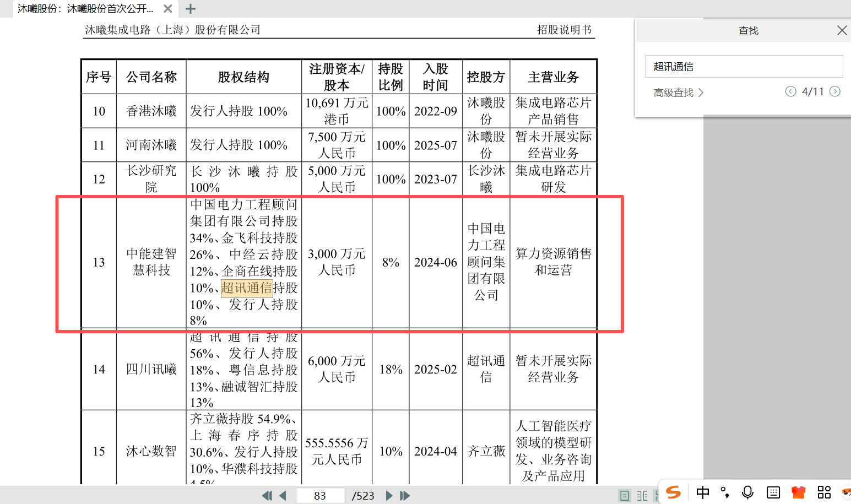The image size is (851, 504).
Task: Click 沐心数智 company name cell
Action: [151, 451]
